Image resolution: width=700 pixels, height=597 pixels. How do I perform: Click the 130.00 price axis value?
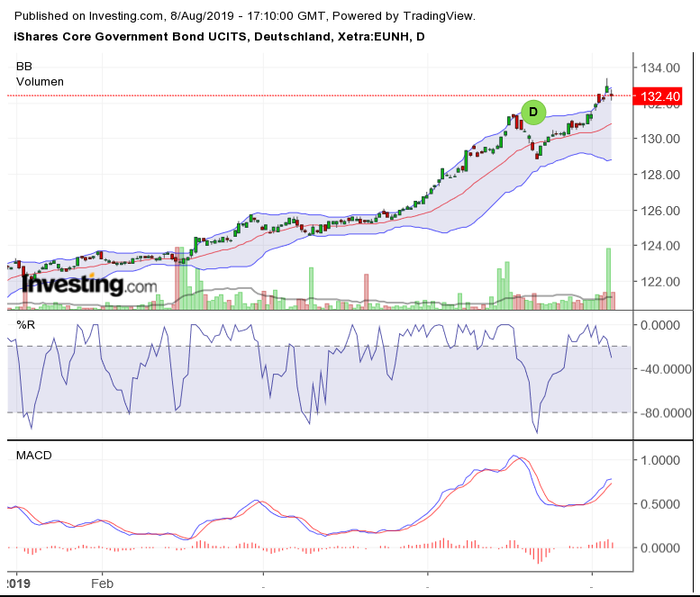coord(660,139)
